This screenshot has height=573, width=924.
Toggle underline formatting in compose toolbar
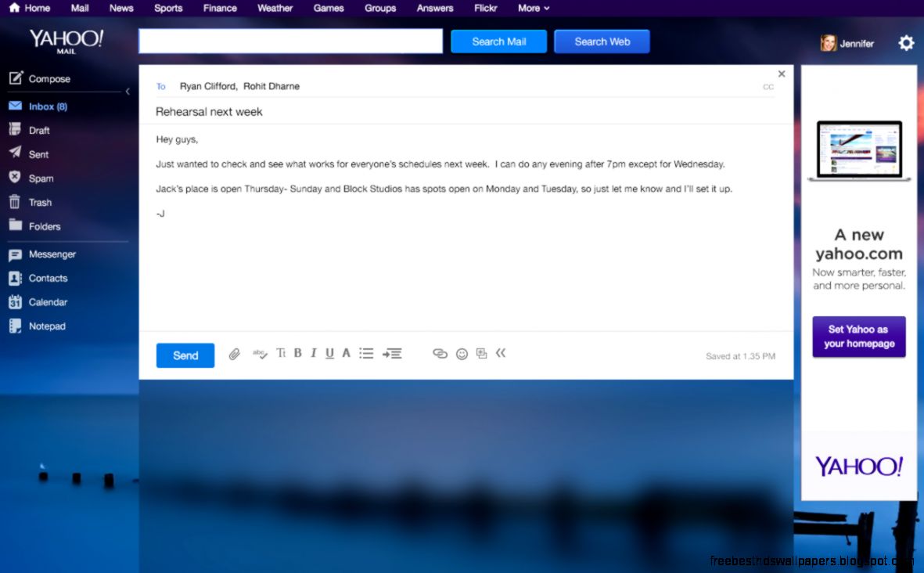tap(329, 353)
